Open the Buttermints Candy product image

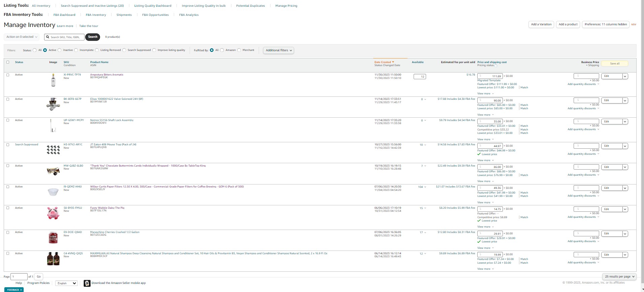coord(53,171)
